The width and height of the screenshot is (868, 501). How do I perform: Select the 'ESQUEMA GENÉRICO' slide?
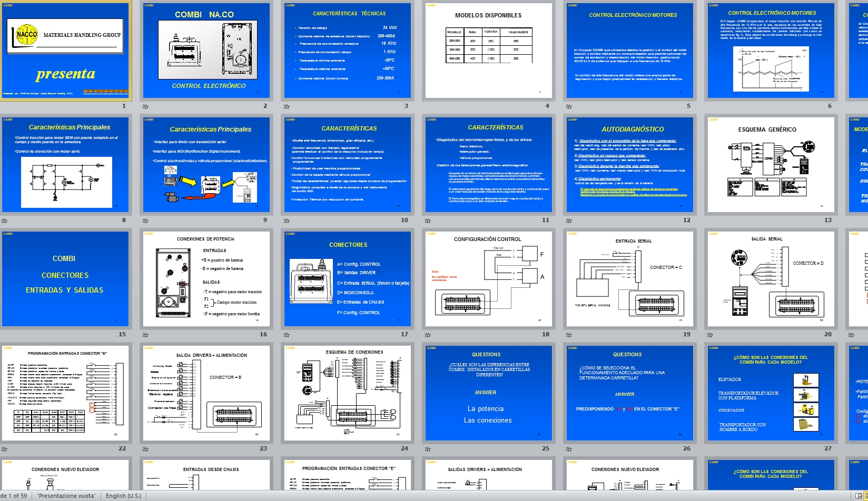tap(771, 165)
